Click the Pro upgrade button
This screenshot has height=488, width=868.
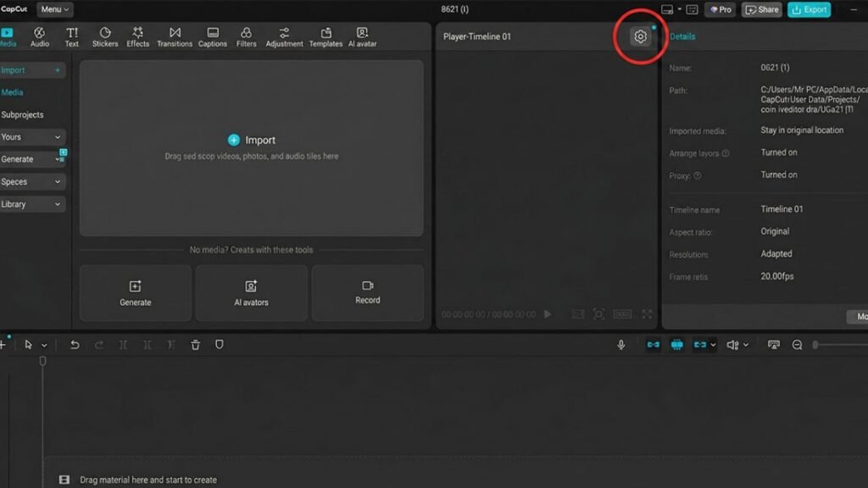tap(721, 9)
